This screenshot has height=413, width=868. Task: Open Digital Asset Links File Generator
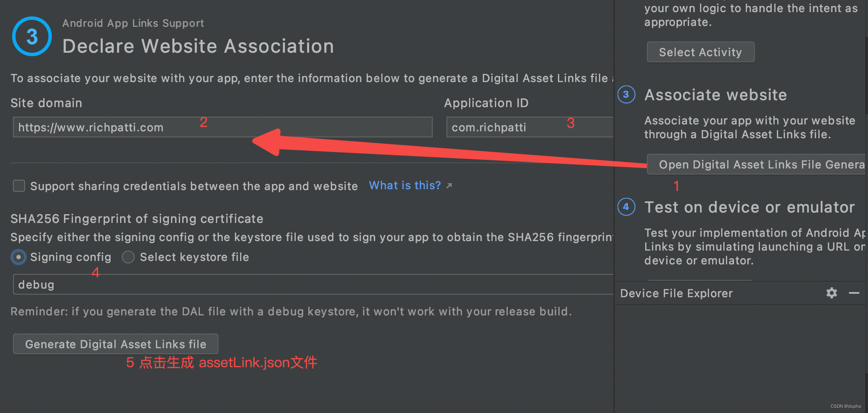click(757, 164)
